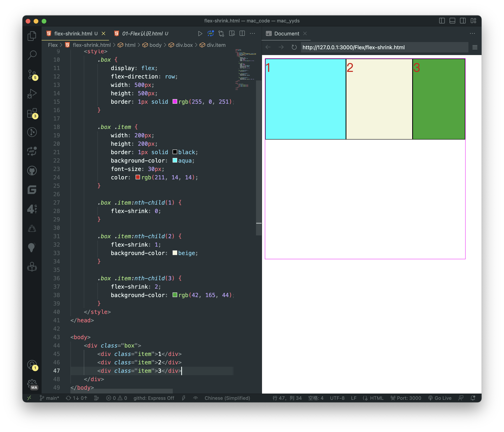
Task: Run the file with the play icon
Action: [200, 34]
